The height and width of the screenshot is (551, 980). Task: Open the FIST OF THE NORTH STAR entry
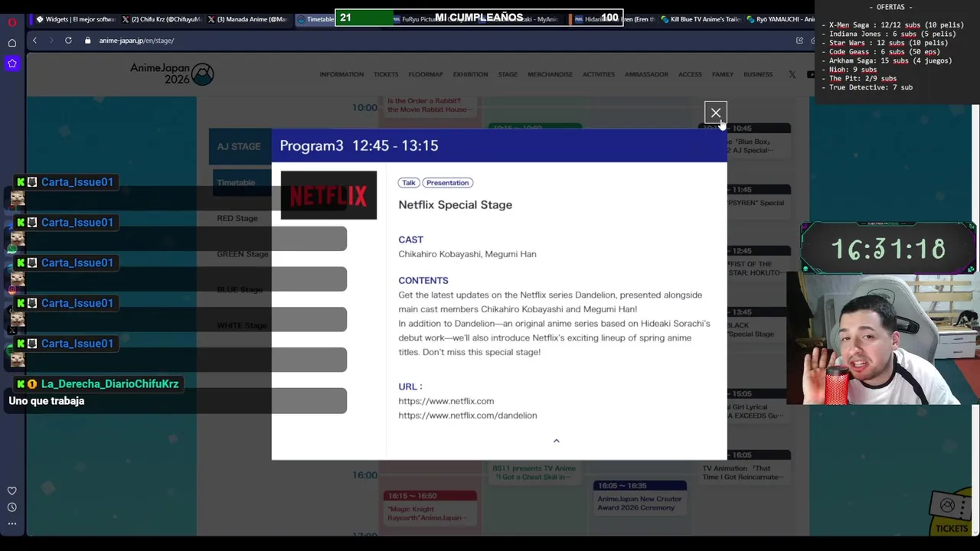(759, 264)
